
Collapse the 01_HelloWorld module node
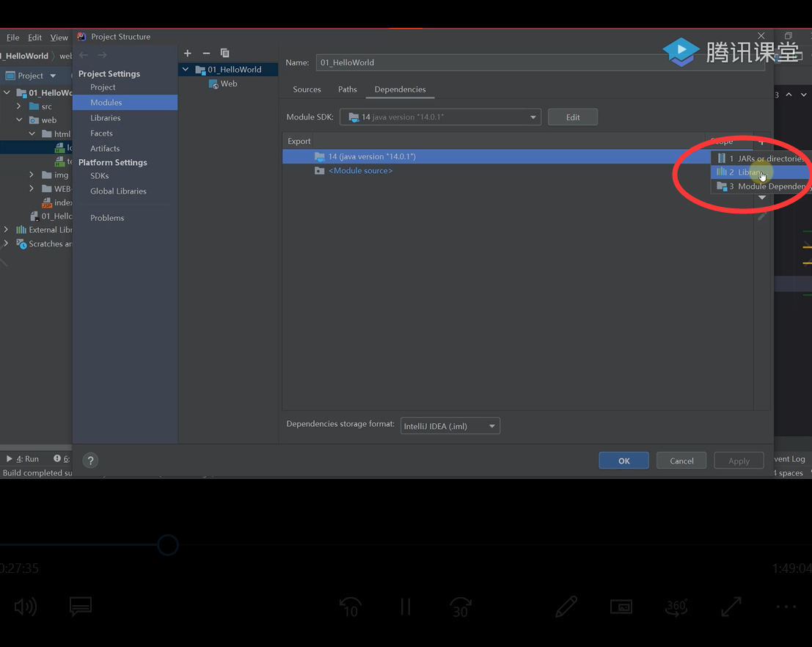pyautogui.click(x=186, y=70)
